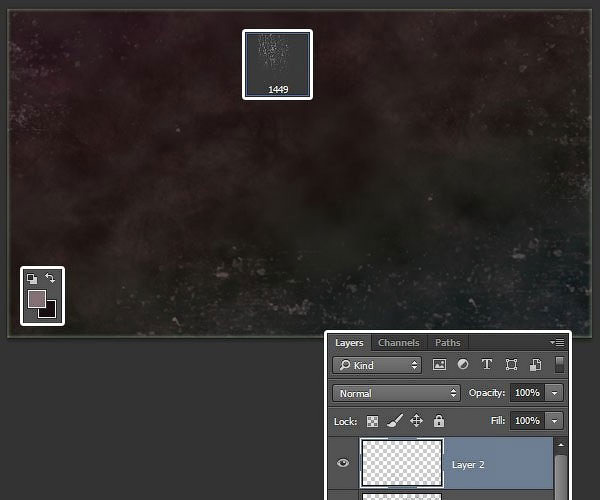The image size is (600, 500).
Task: Click the Opacity 100% value field
Action: (527, 393)
